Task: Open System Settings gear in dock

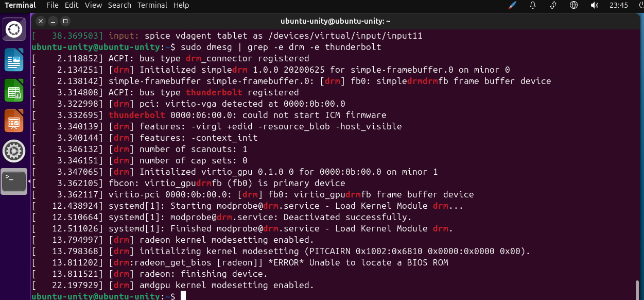Action: [x=14, y=151]
